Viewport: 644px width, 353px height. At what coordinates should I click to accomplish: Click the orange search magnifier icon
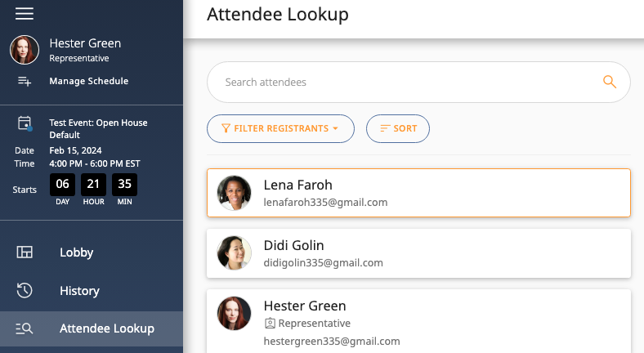point(610,82)
